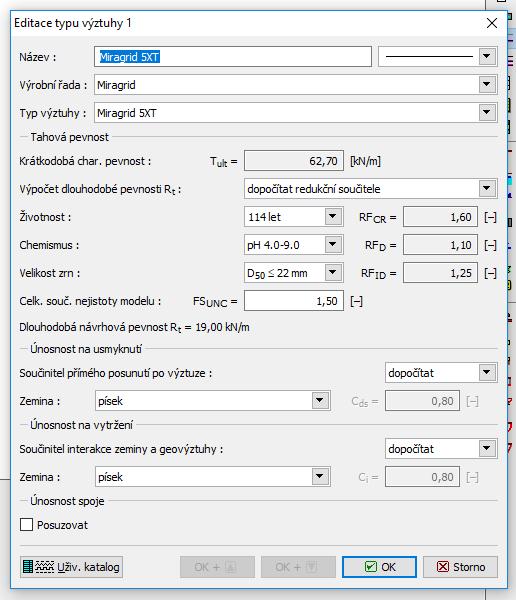Viewport: 516px width, 600px height.
Task: Click the Únosnost spoje section label
Action: [x=67, y=501]
